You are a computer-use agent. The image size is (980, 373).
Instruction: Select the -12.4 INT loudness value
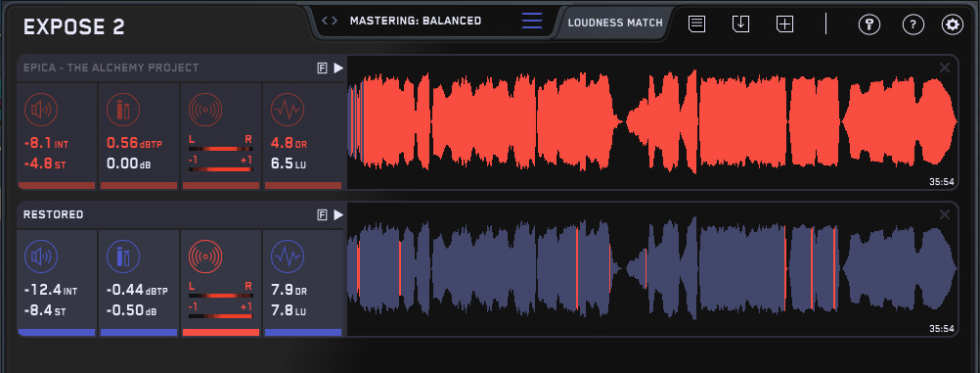coord(50,291)
